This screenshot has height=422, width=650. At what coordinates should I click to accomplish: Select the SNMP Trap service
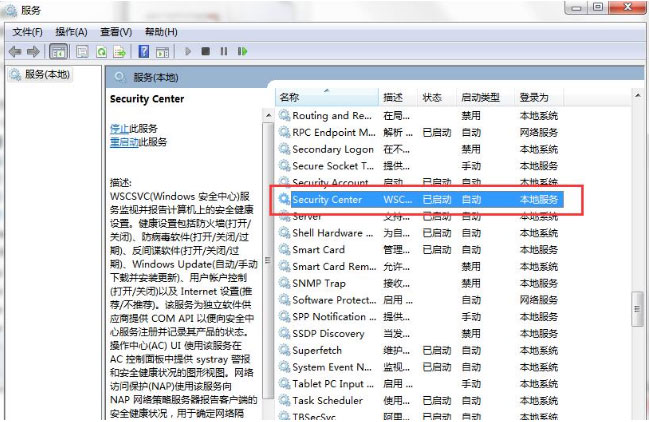(x=419, y=284)
